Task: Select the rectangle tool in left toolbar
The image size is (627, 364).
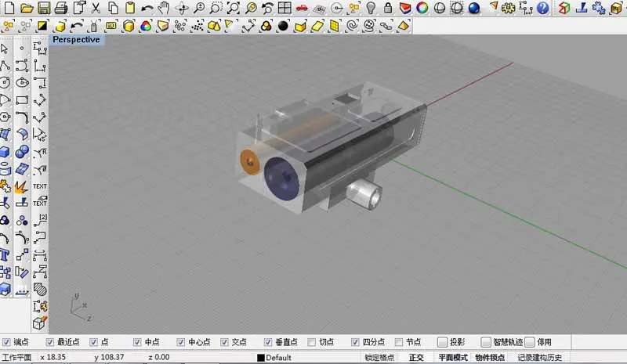Action: click(x=22, y=100)
